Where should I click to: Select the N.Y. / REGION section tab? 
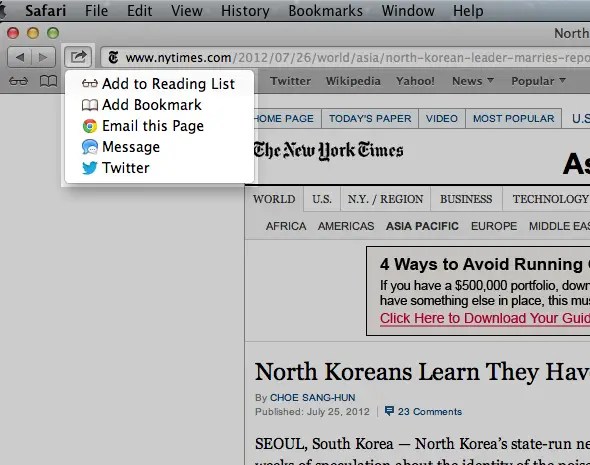(x=385, y=199)
